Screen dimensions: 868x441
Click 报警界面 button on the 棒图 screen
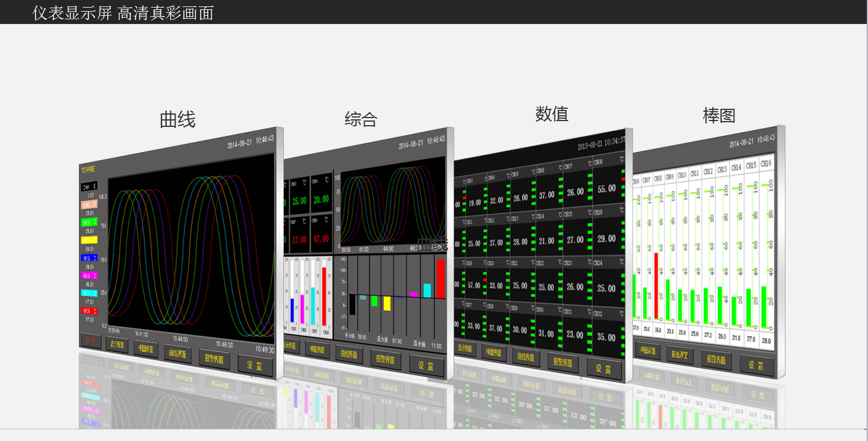[x=716, y=360]
